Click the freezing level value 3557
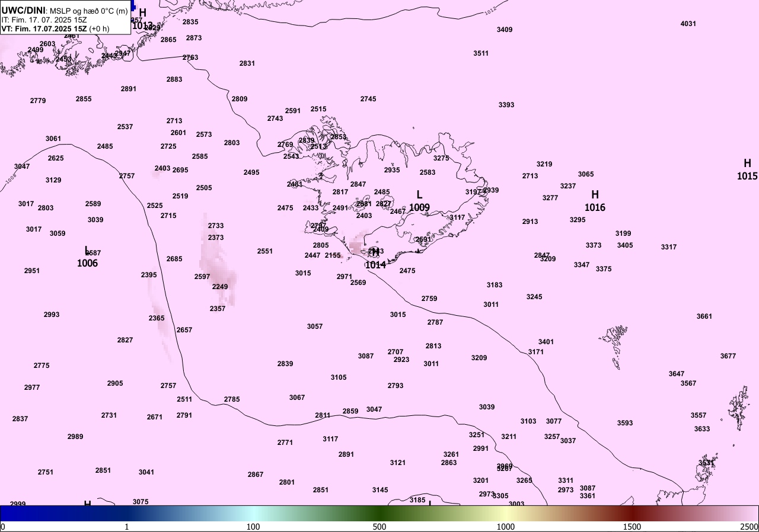The width and height of the screenshot is (759, 532). [x=699, y=415]
